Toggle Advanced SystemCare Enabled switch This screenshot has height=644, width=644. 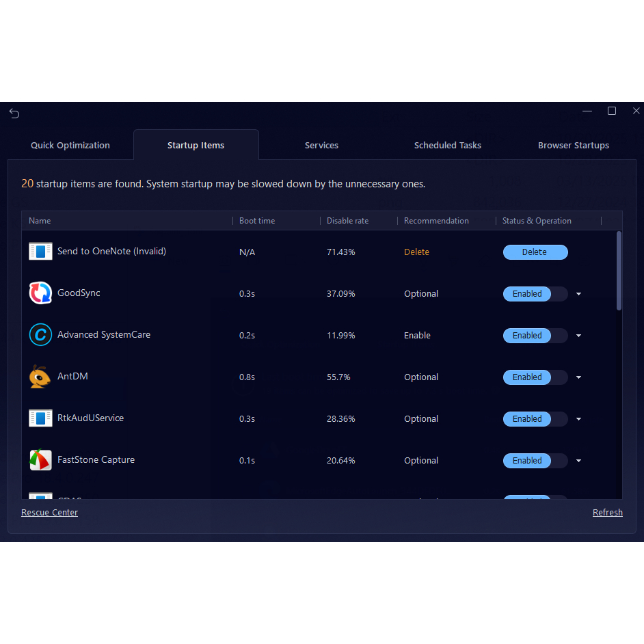click(535, 336)
